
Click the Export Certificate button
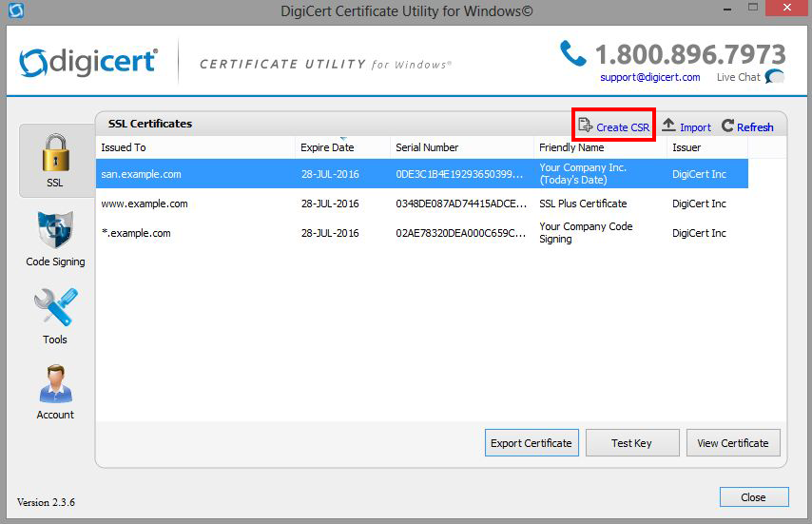(532, 443)
